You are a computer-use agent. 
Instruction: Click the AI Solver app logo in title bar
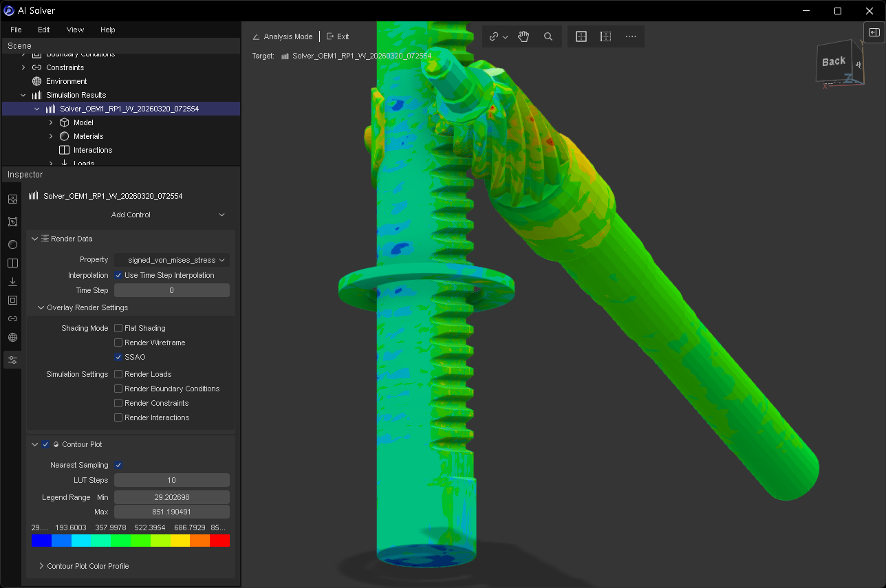(x=9, y=10)
